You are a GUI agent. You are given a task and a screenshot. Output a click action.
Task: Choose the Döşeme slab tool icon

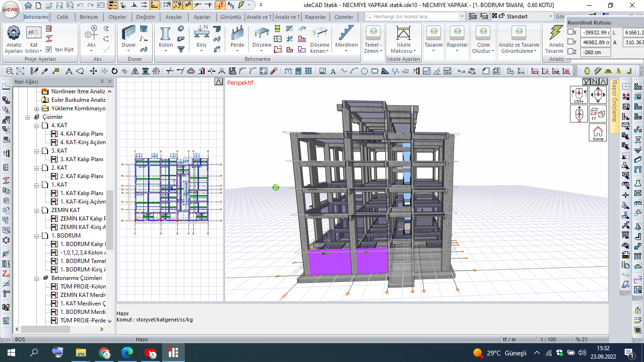(x=262, y=33)
